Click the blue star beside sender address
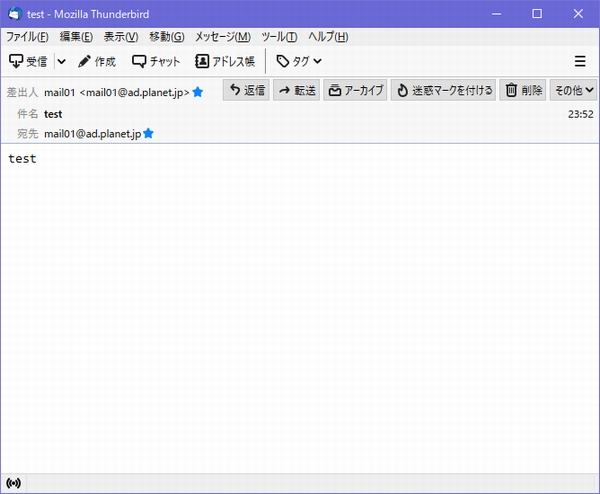 [x=198, y=92]
